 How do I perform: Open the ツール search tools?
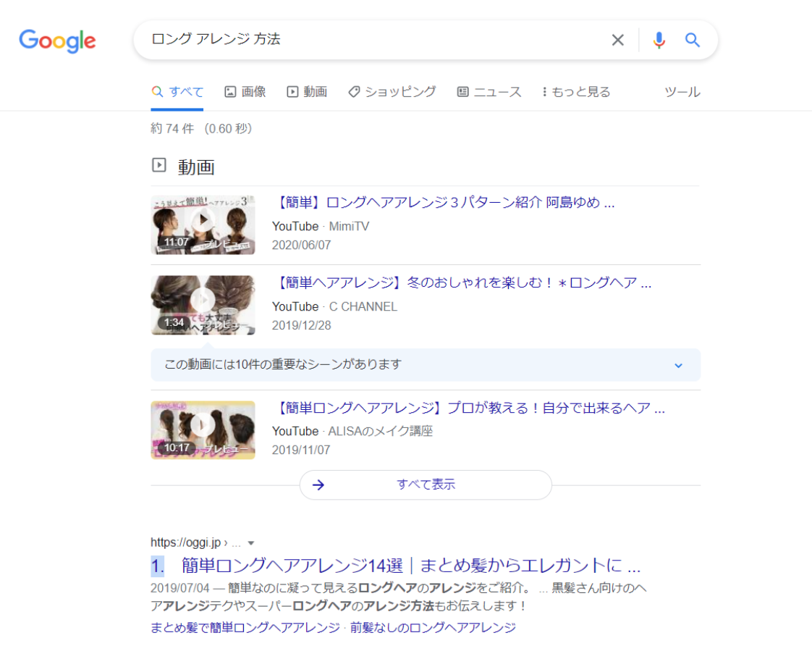tap(682, 92)
